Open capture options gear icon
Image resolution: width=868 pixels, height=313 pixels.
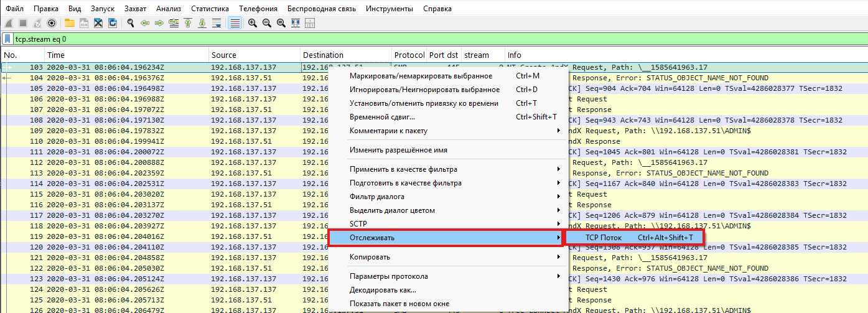(51, 23)
